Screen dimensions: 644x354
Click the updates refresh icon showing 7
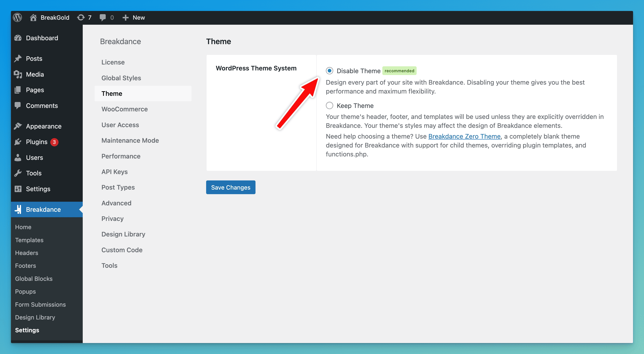81,18
